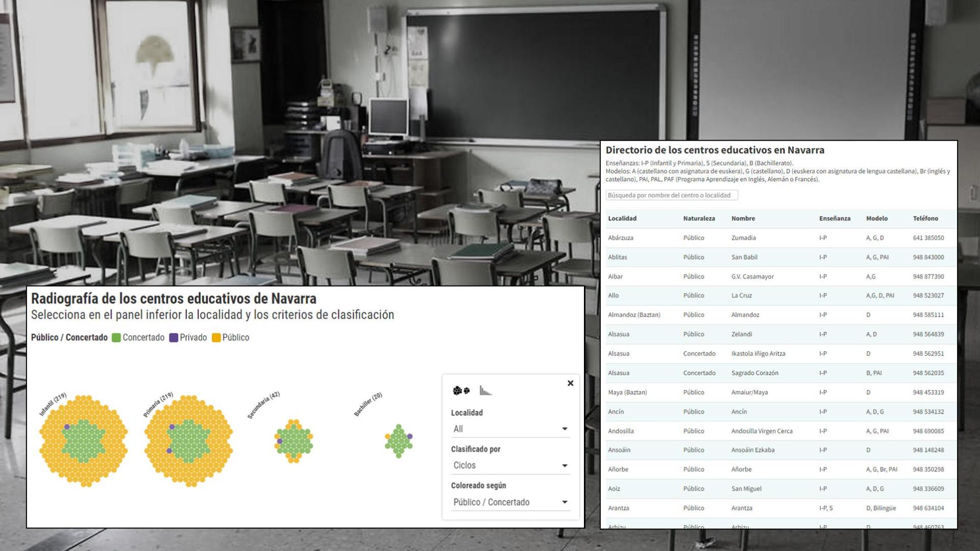Screen dimensions: 980x551
Task: Sort table by Naturaleza column header
Action: [x=699, y=218]
